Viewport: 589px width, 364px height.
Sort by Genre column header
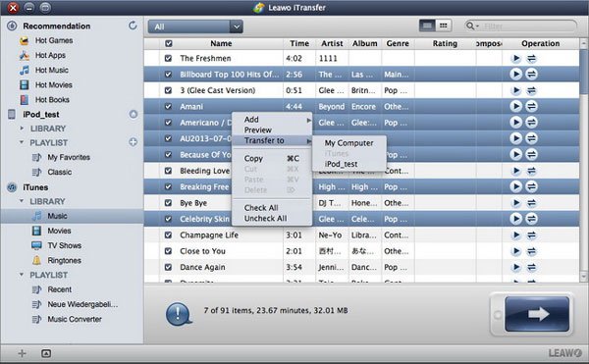[x=398, y=43]
